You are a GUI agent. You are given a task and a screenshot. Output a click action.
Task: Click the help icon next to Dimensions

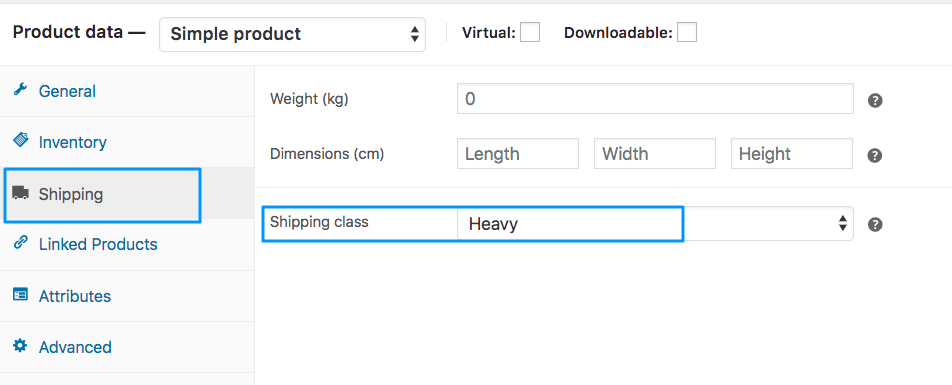tap(874, 155)
